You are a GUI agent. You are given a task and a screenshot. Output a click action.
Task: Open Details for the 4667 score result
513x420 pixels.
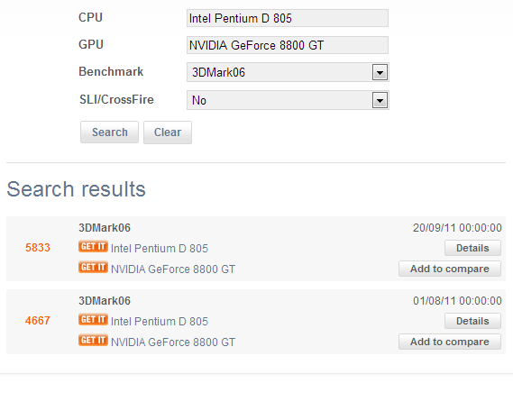click(472, 321)
